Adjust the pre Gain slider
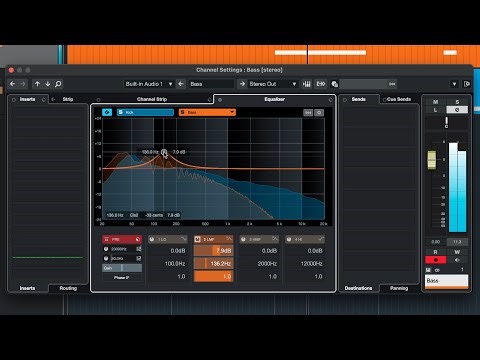The height and width of the screenshot is (360, 480). pos(122,268)
